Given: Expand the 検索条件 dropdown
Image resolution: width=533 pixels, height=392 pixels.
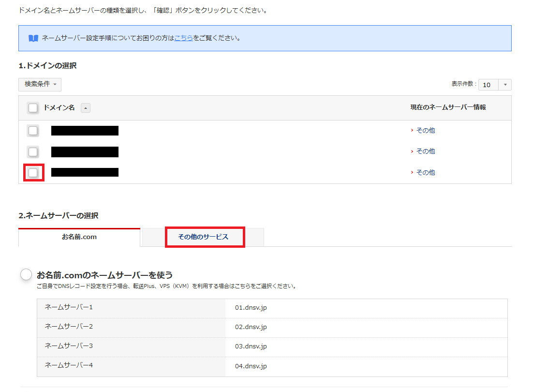Looking at the screenshot, I should click(40, 84).
